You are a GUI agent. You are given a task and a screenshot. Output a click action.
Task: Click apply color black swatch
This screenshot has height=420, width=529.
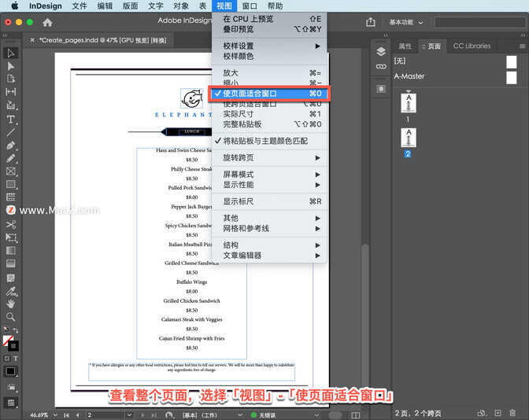click(x=11, y=371)
